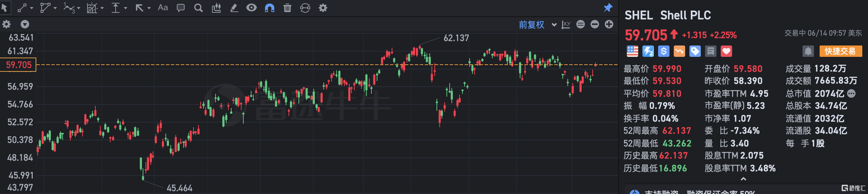Toggle the X,Y axis coordinate icon
868x194 pixels.
566,25
